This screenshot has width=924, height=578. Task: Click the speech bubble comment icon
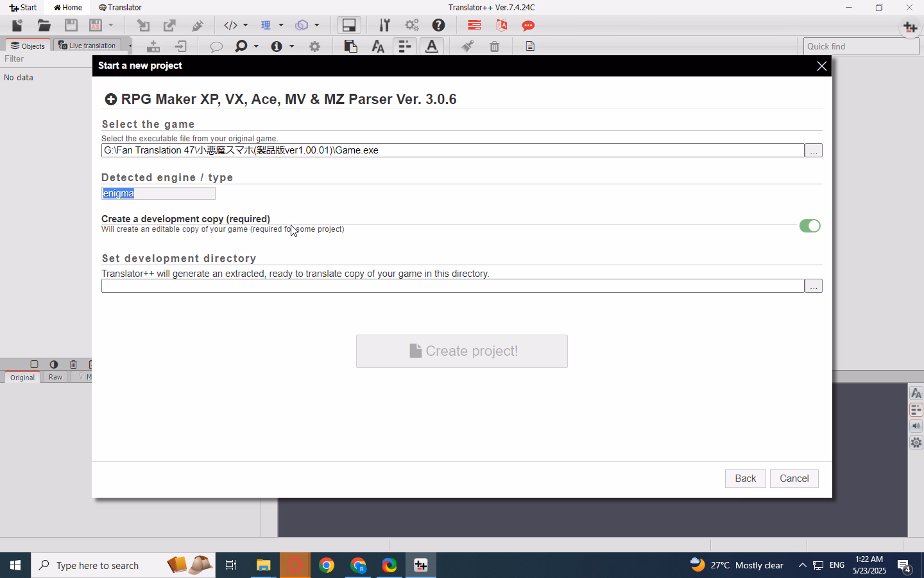[x=216, y=46]
